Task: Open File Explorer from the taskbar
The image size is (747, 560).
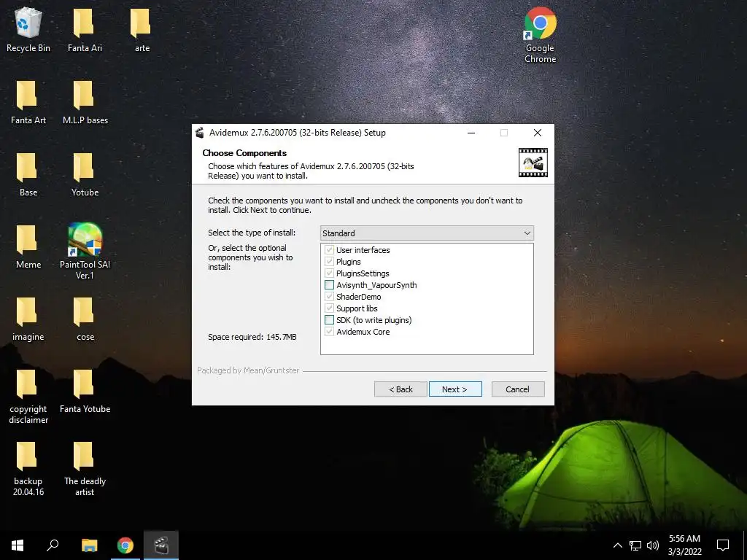Action: click(x=89, y=545)
